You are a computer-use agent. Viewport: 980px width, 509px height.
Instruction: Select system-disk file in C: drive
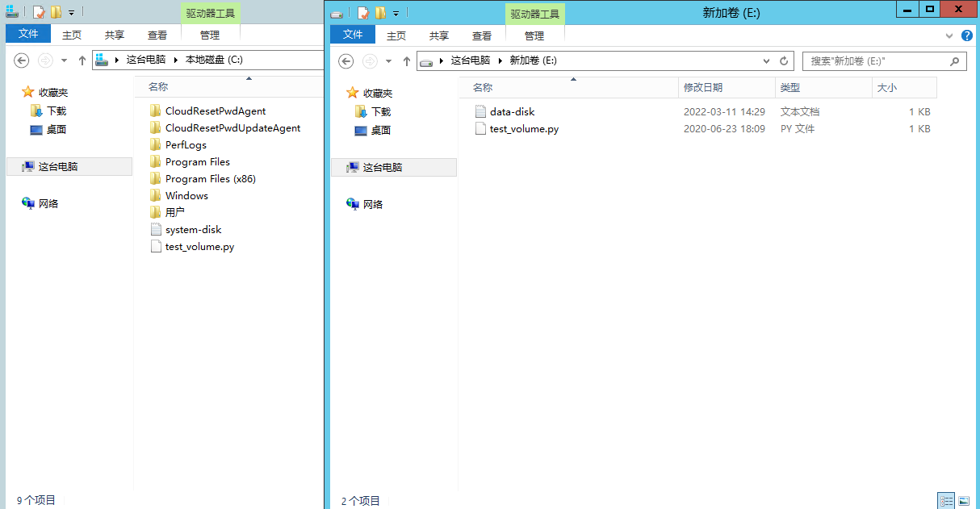(x=193, y=229)
